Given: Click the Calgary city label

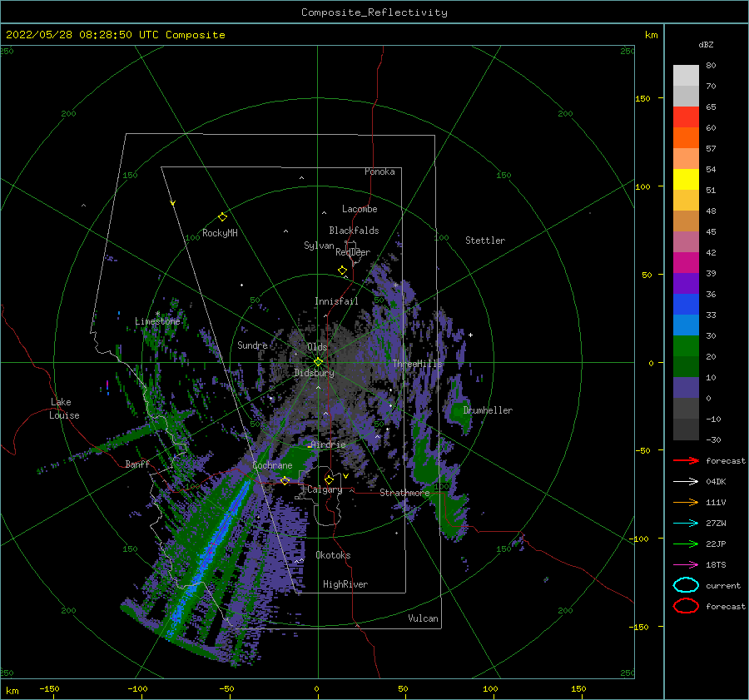Looking at the screenshot, I should click(x=325, y=489).
